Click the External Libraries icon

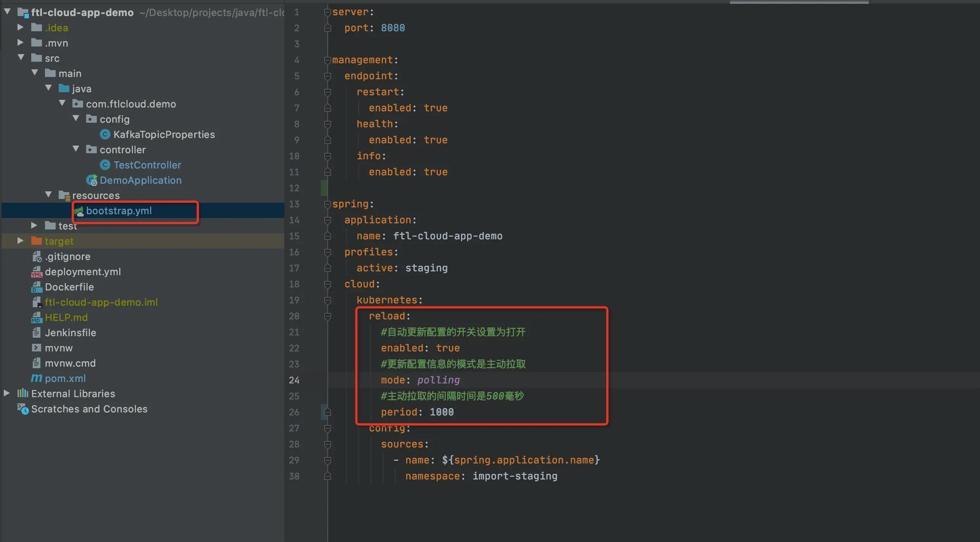tap(23, 393)
